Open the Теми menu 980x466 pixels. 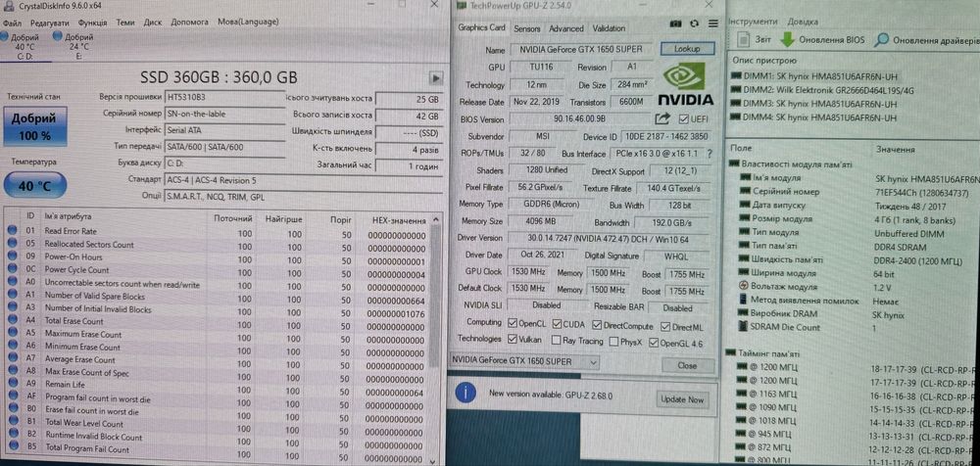coord(125,22)
